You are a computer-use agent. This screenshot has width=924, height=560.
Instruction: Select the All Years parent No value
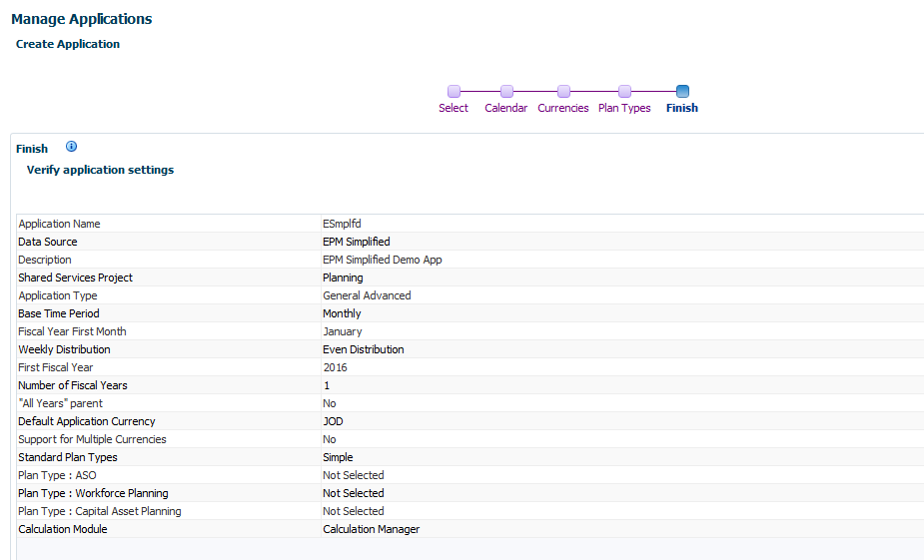(x=330, y=403)
